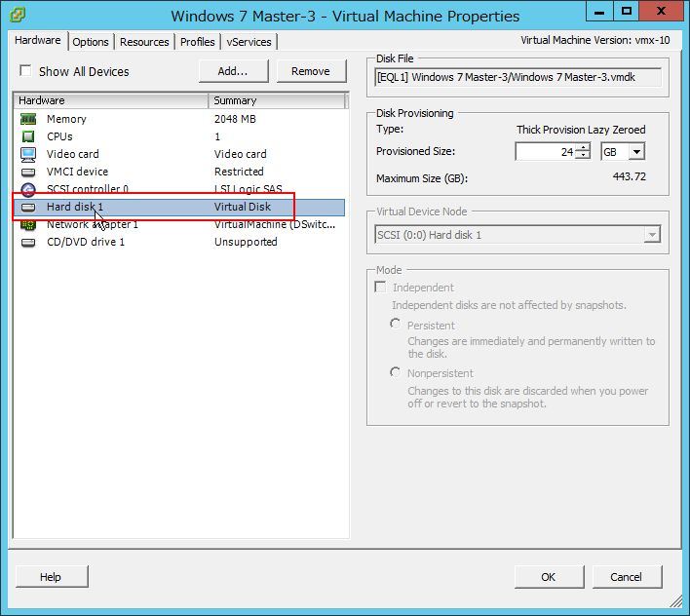Image resolution: width=690 pixels, height=616 pixels.
Task: Select the Persistent radio button
Action: [x=395, y=324]
